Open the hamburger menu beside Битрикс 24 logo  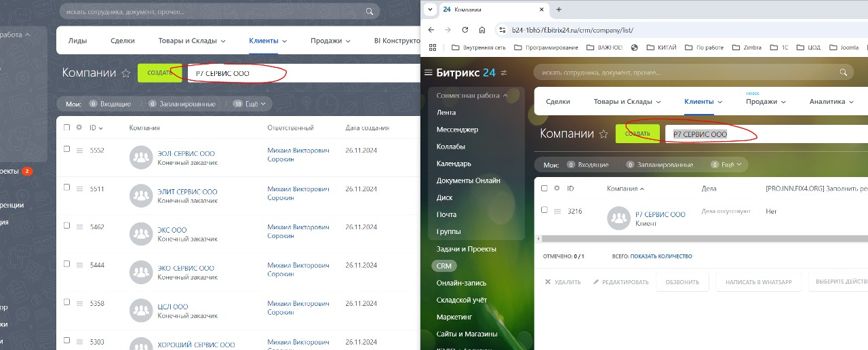(428, 73)
